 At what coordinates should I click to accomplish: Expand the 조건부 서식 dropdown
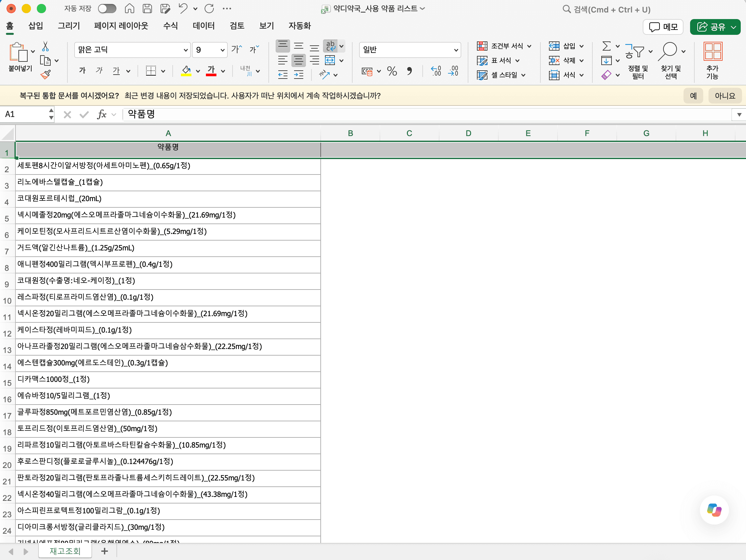(x=529, y=46)
